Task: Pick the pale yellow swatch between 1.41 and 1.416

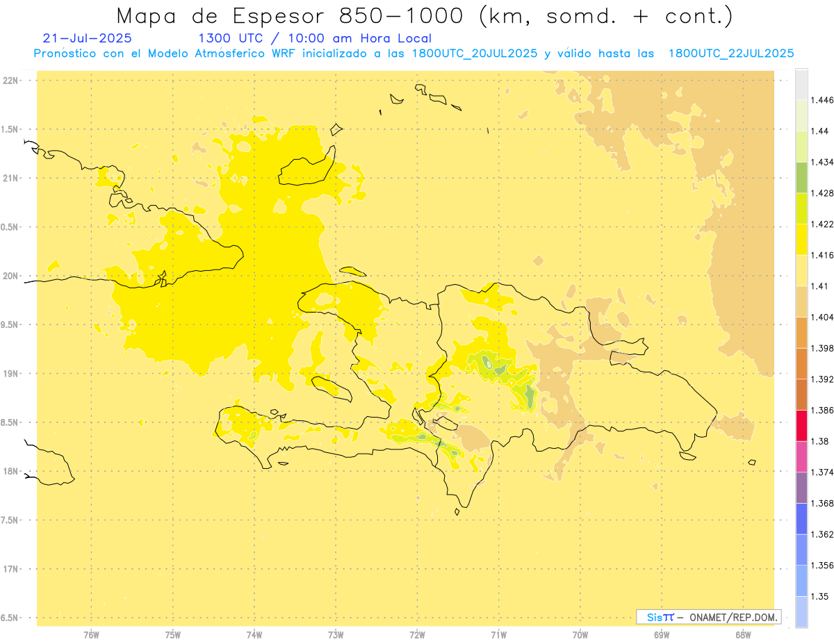Action: click(801, 270)
